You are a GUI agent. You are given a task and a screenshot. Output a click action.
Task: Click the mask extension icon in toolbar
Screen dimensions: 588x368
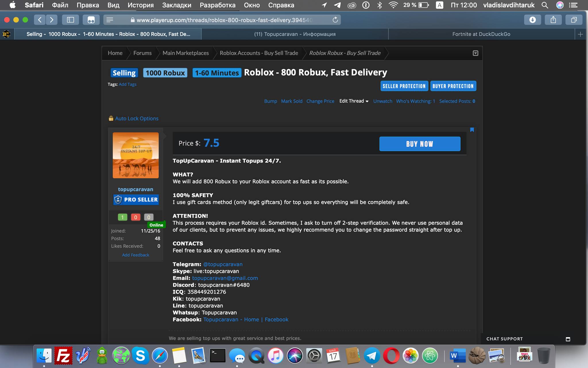tap(91, 20)
